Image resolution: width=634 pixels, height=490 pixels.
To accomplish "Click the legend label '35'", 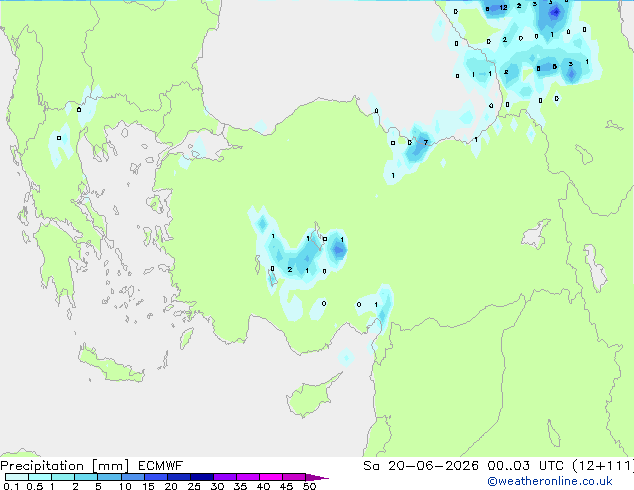I will coord(240,486).
